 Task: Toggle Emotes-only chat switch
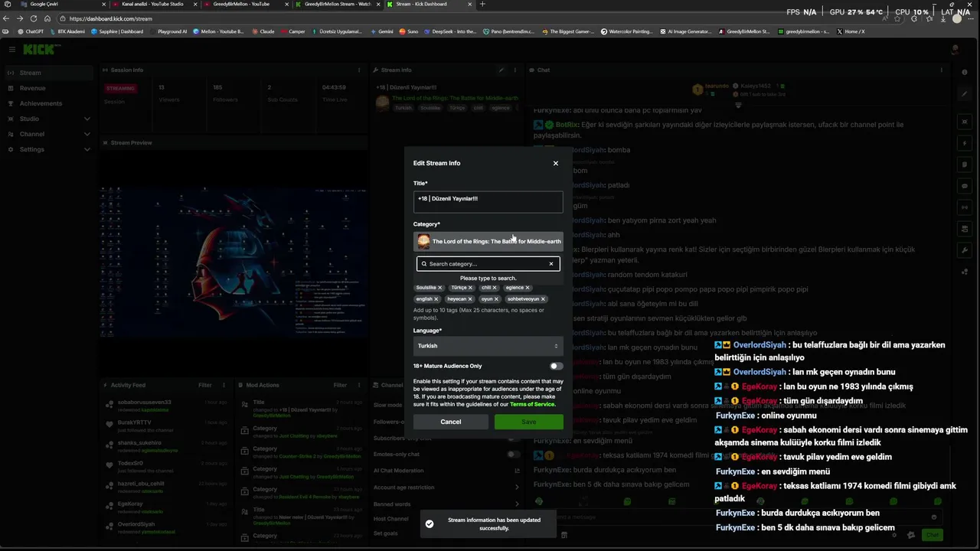(514, 455)
